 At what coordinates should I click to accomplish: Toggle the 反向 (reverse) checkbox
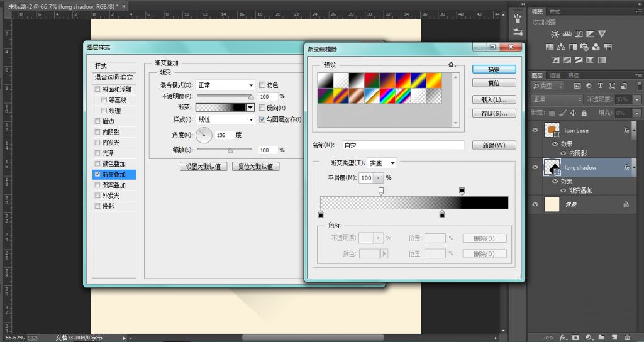click(x=262, y=108)
